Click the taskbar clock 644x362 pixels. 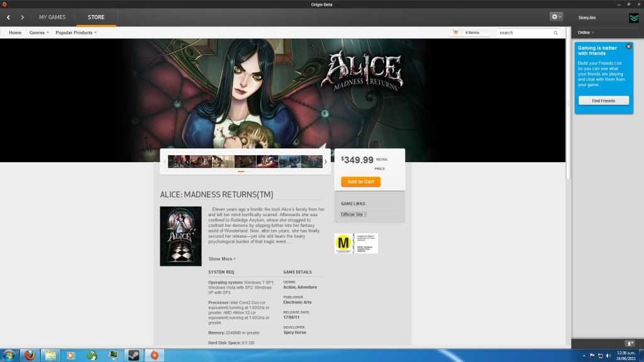(626, 356)
